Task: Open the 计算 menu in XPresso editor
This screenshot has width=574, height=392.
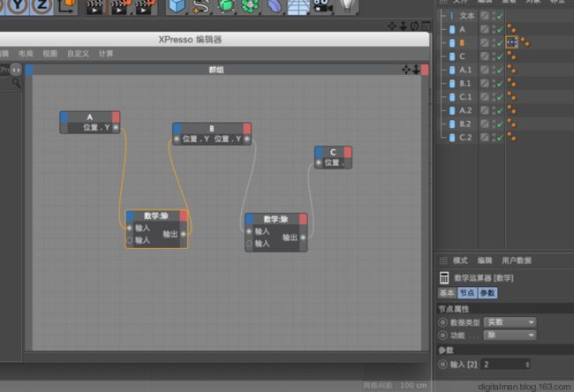Action: click(106, 54)
